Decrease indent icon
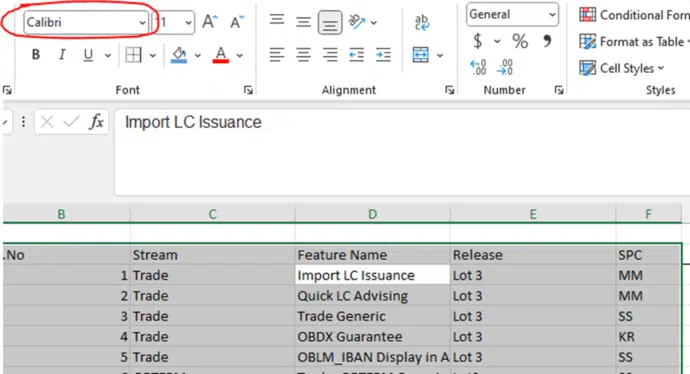The height and width of the screenshot is (374, 690). pos(356,55)
